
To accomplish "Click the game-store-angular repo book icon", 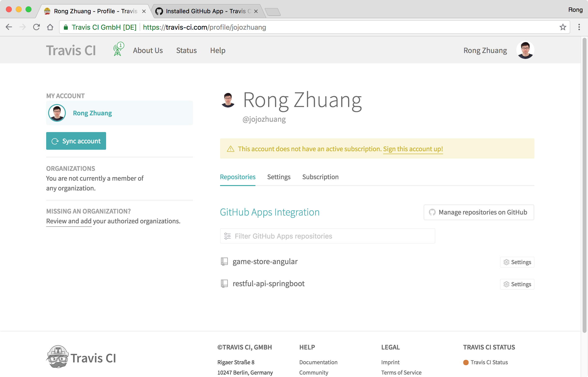I will tap(224, 262).
